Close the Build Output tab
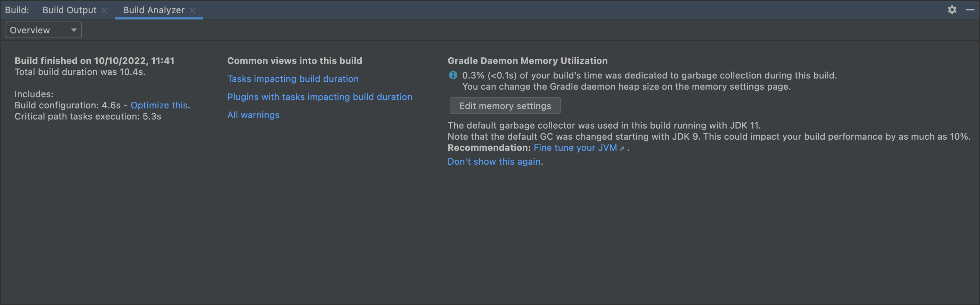Viewport: 980px width, 305px height. (104, 11)
